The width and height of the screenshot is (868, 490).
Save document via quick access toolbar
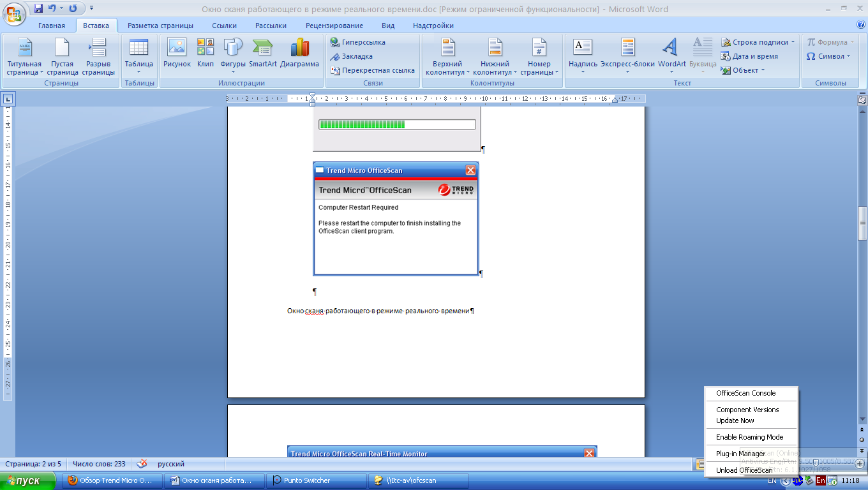point(38,8)
